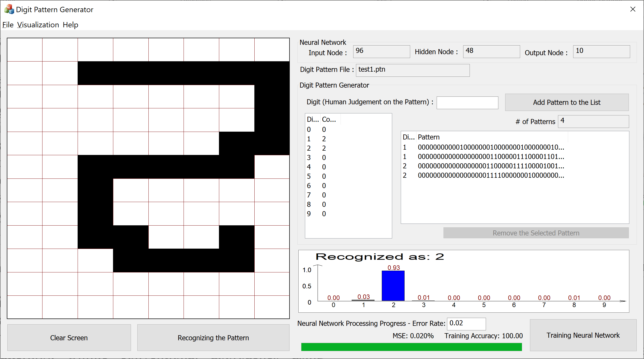This screenshot has height=359, width=644.
Task: Click Training Neural Network button
Action: [x=583, y=335]
